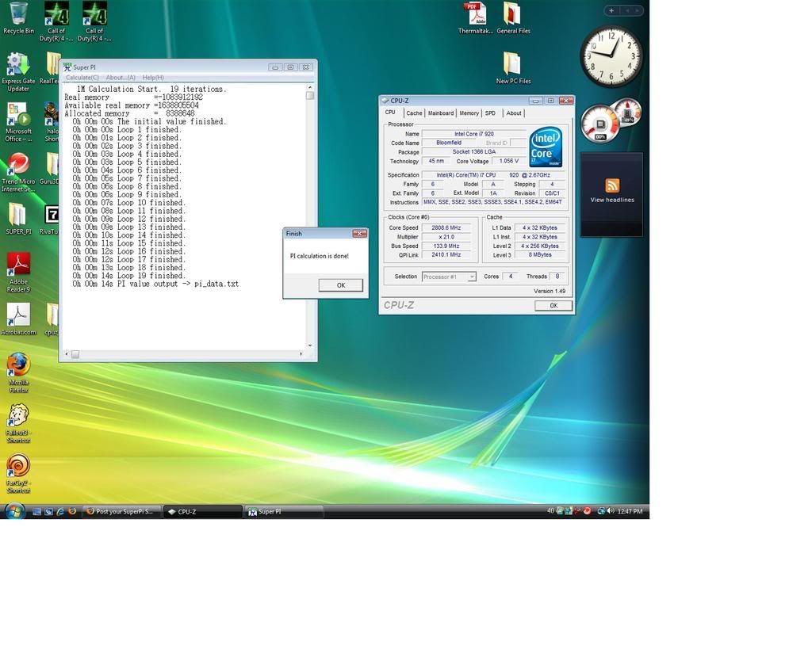Expand the Processor #1 selection dropdown
This screenshot has width=812, height=649.
472,277
